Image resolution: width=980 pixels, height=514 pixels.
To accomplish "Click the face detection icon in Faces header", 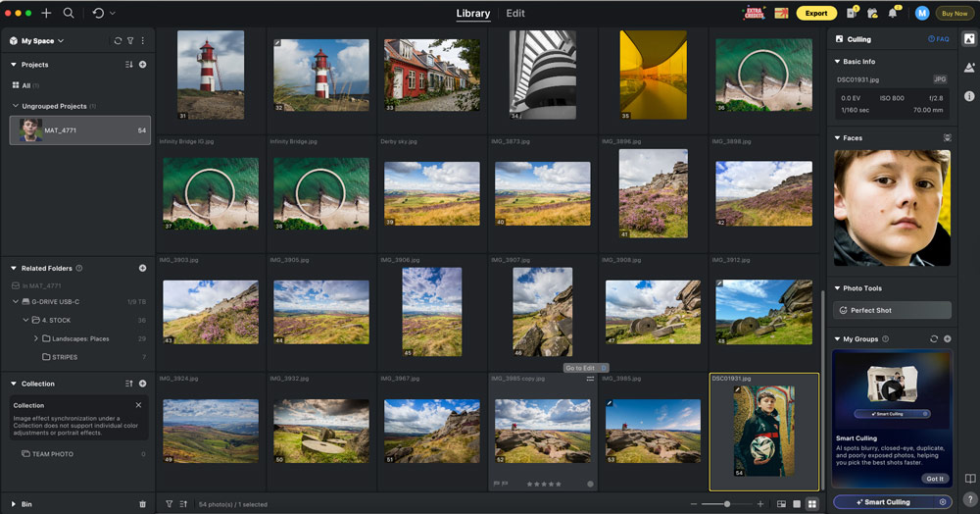I will [948, 137].
